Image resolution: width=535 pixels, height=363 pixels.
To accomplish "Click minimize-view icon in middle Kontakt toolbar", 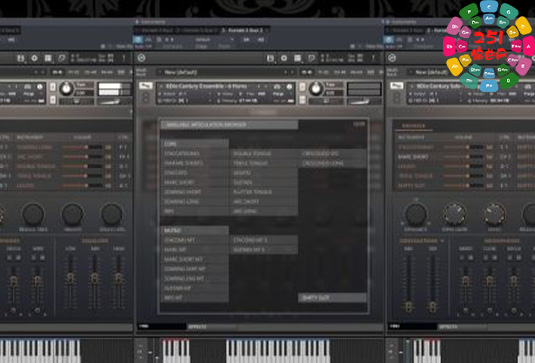I will point(311,58).
